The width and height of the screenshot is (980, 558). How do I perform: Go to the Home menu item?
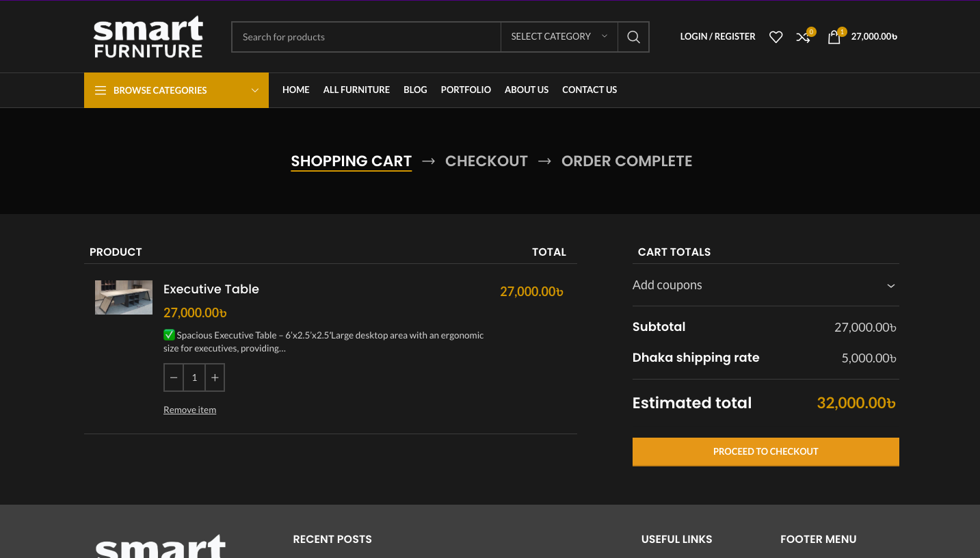pyautogui.click(x=295, y=90)
